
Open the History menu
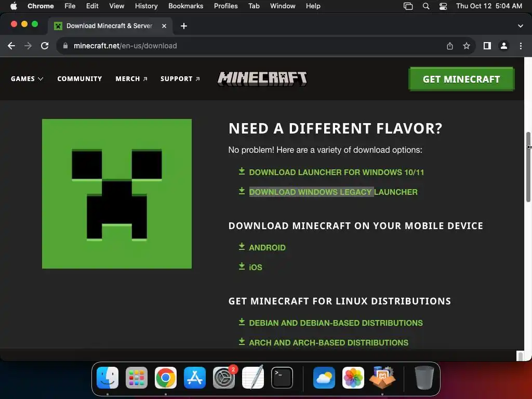(146, 6)
